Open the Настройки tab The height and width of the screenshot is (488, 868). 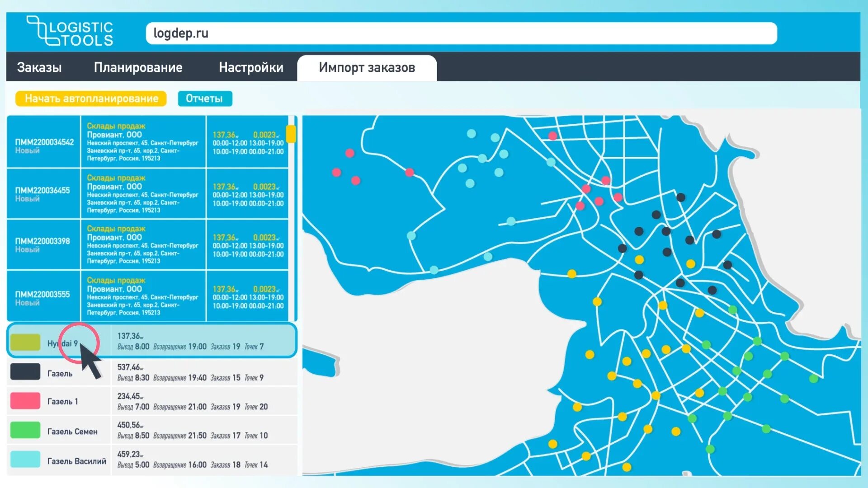(251, 67)
